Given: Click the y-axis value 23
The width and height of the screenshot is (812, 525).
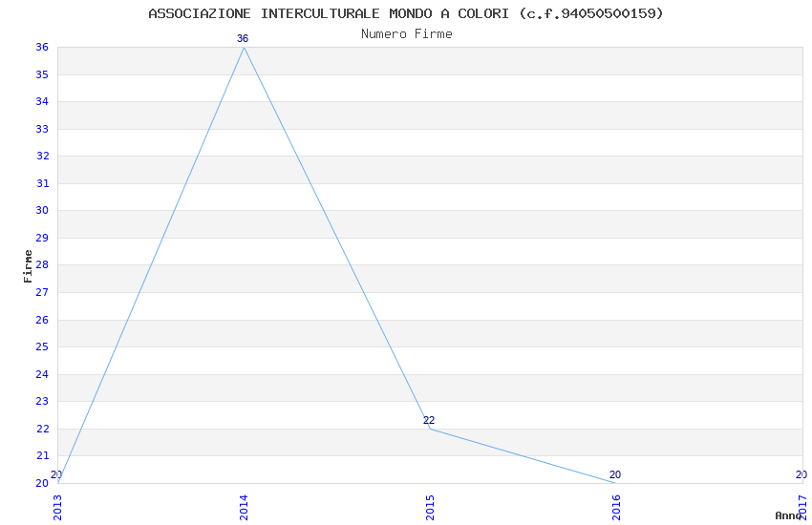Looking at the screenshot, I should click(x=42, y=401).
